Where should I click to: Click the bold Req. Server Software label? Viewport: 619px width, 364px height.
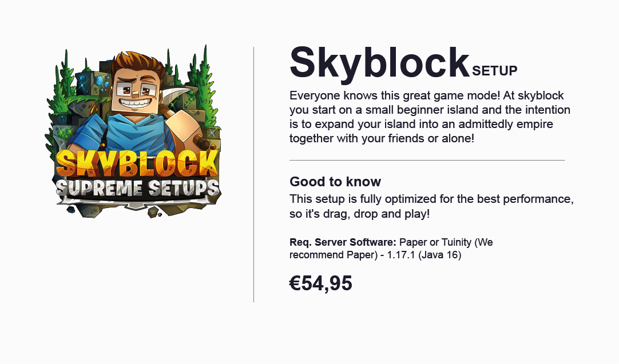[x=343, y=242]
